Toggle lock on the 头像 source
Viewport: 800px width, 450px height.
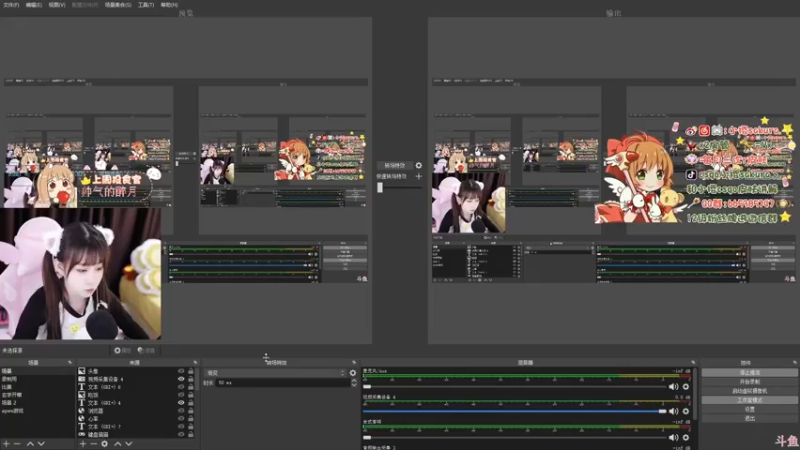pos(191,371)
